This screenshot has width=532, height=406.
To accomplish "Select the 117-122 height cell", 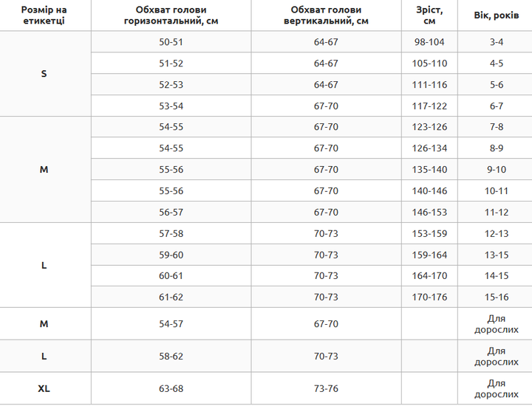I will point(429,106).
